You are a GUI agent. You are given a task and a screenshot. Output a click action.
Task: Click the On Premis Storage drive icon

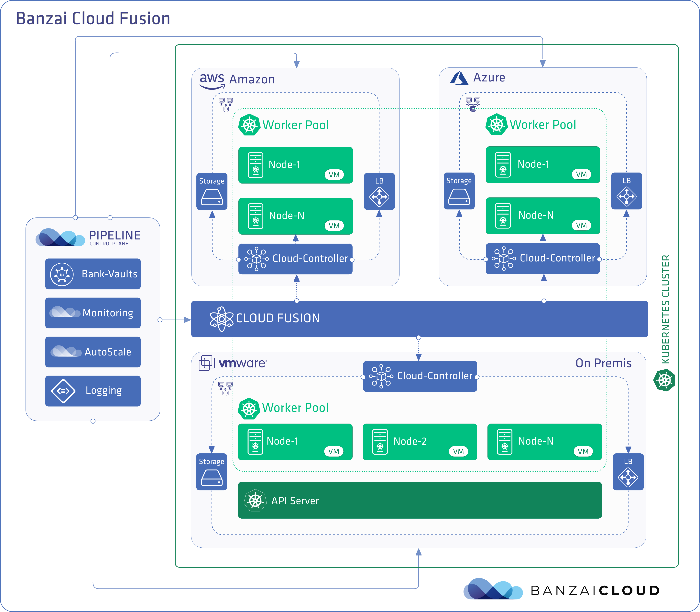click(212, 478)
